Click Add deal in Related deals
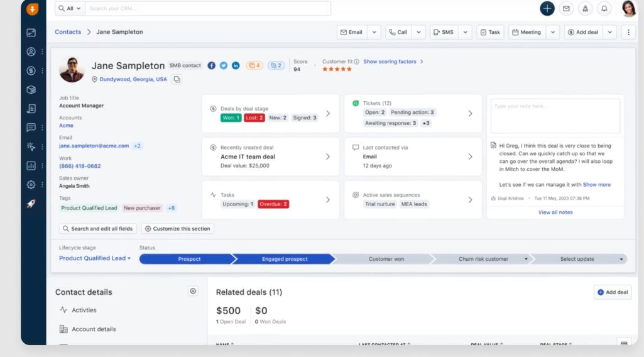This screenshot has width=644, height=357. 613,292
